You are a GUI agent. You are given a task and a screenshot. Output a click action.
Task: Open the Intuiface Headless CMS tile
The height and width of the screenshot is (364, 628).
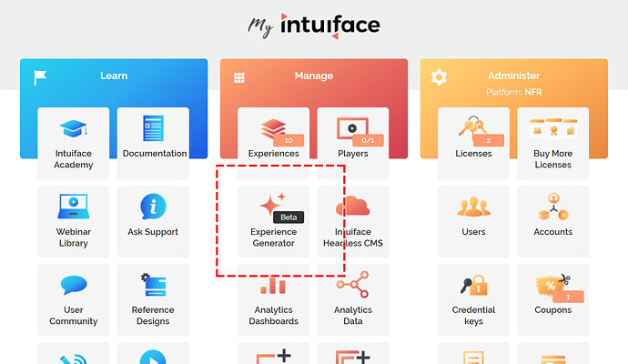(352, 220)
